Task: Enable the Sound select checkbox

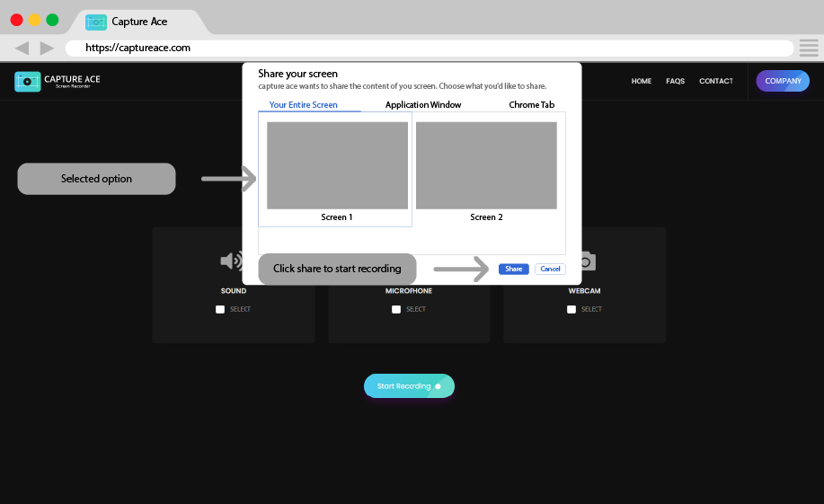Action: coord(220,310)
